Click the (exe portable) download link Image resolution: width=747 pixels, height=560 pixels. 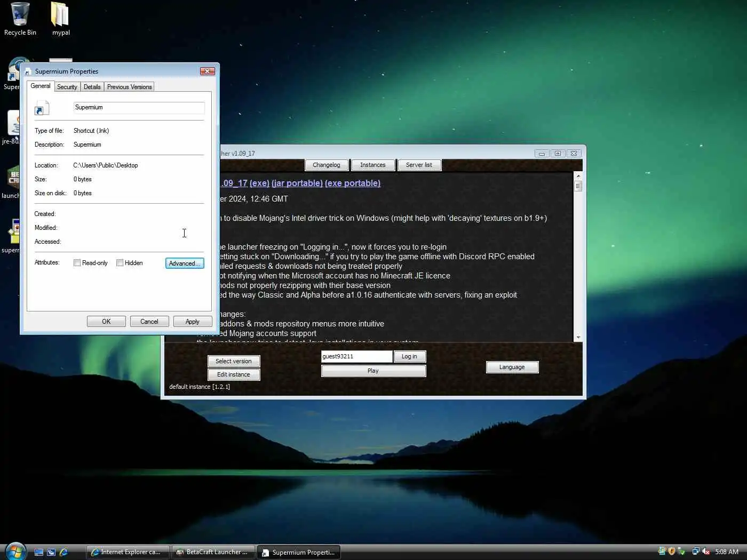pos(353,183)
